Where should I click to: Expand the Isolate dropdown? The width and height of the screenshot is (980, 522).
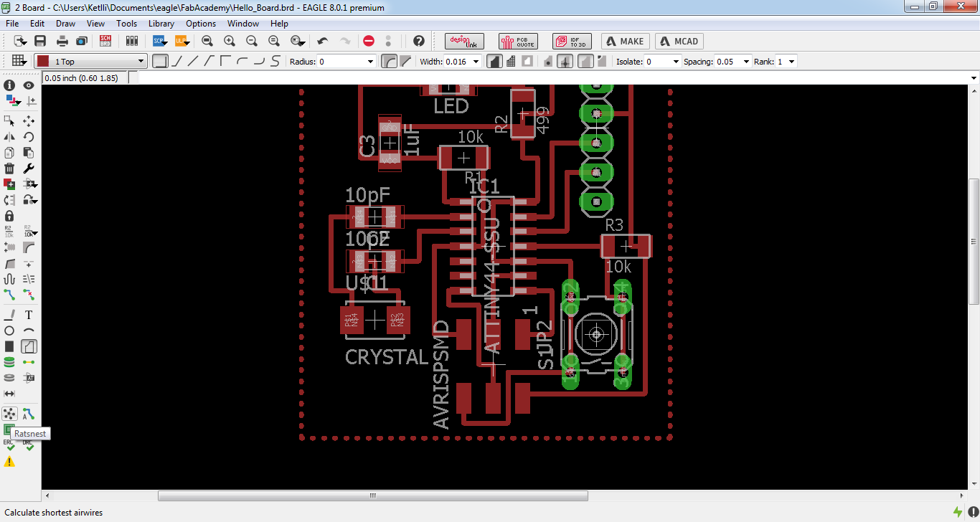click(x=675, y=62)
